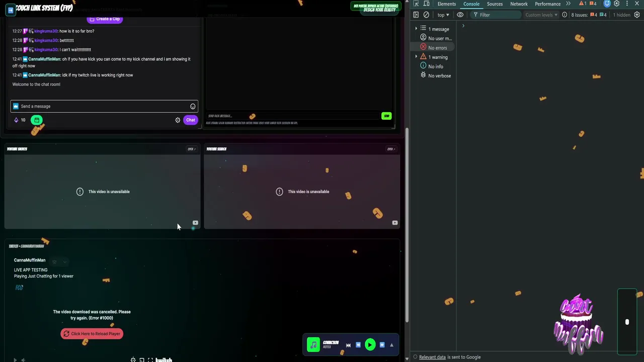Image resolution: width=644 pixels, height=362 pixels.
Task: Toggle the console sidebar panel icon
Action: [x=416, y=15]
